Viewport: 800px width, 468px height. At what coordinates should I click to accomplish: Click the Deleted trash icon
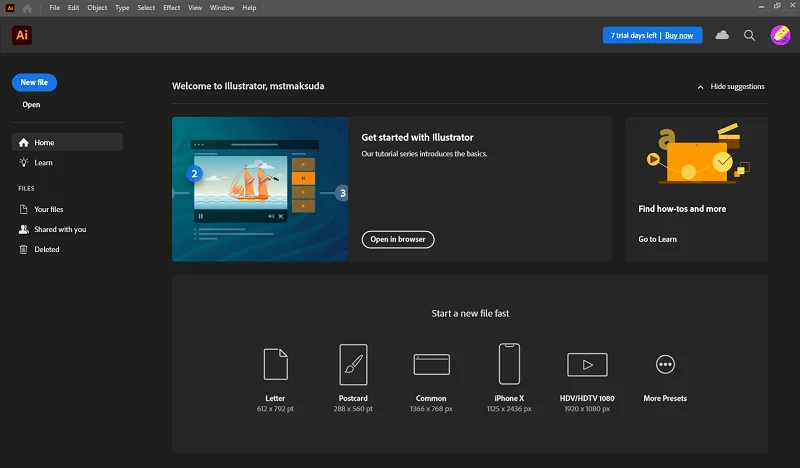23,249
